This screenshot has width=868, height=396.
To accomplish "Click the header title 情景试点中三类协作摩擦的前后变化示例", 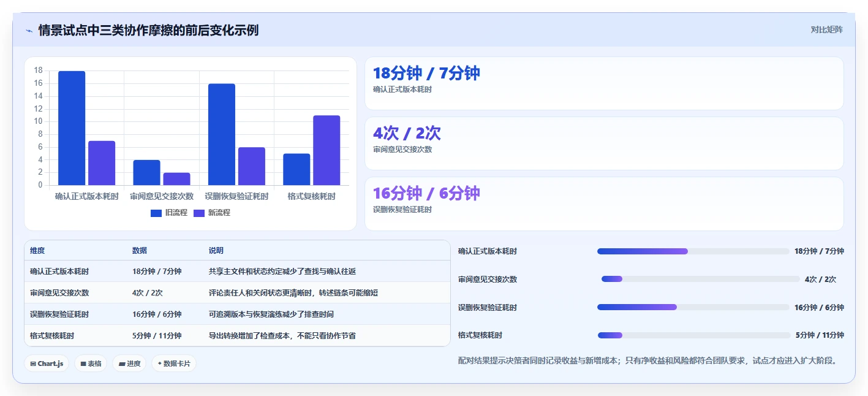I will [148, 30].
